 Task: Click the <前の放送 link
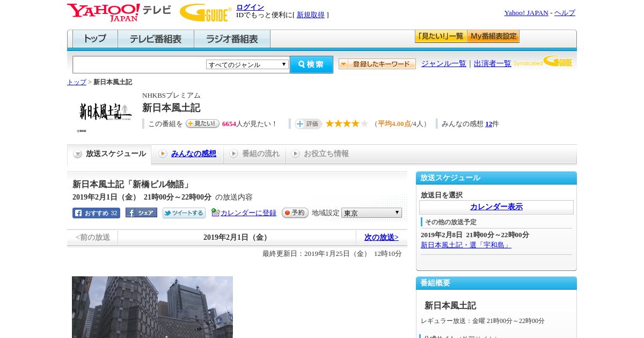(93, 237)
